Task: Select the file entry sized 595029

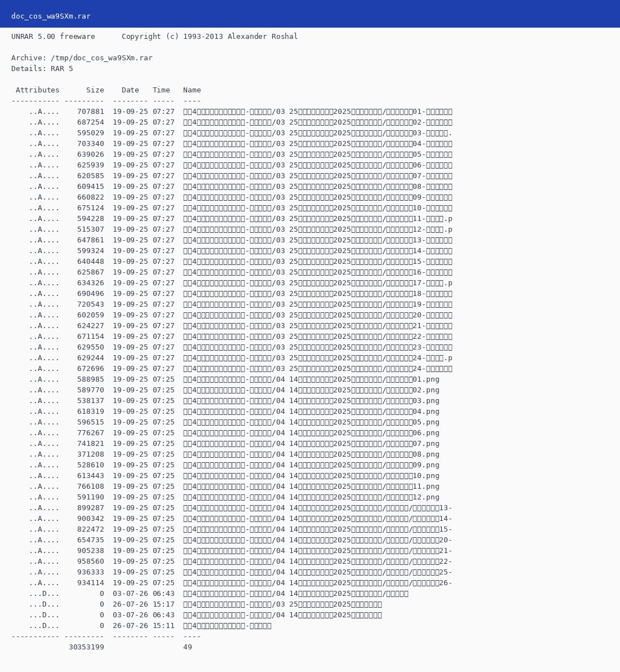Action: click(x=232, y=133)
